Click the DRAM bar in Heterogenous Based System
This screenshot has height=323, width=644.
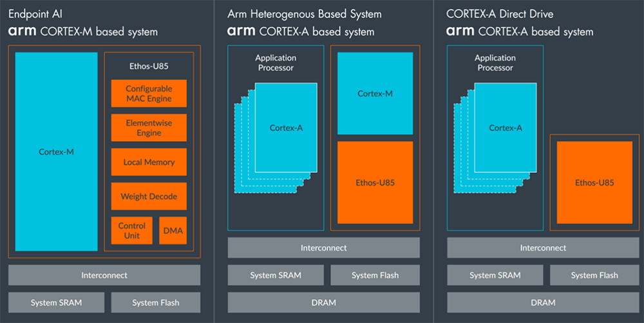(323, 302)
